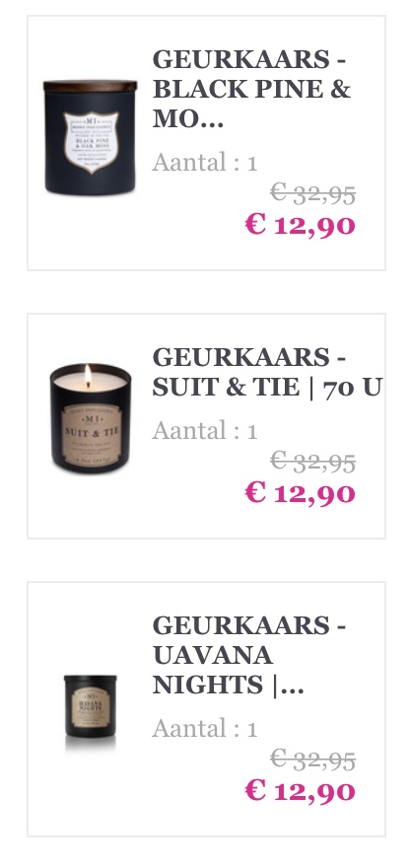Click the €12,90 sale price of Black Pine
Screen dimensions: 410x868
tap(300, 225)
